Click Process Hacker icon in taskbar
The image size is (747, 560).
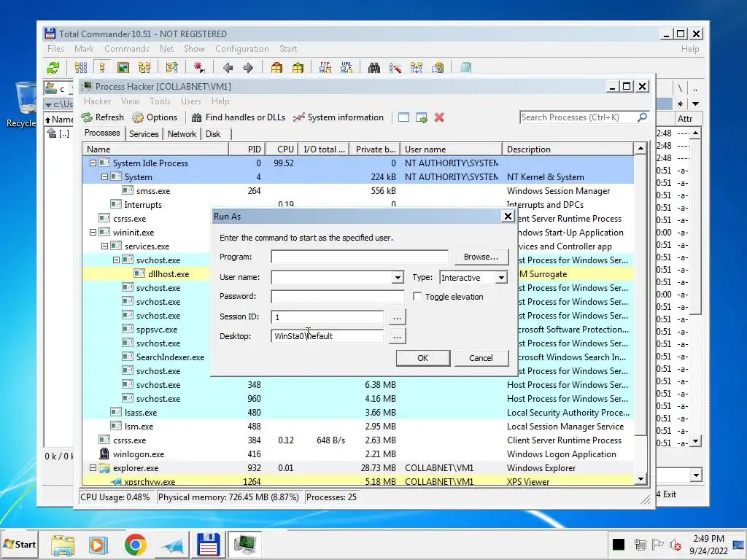click(x=244, y=545)
